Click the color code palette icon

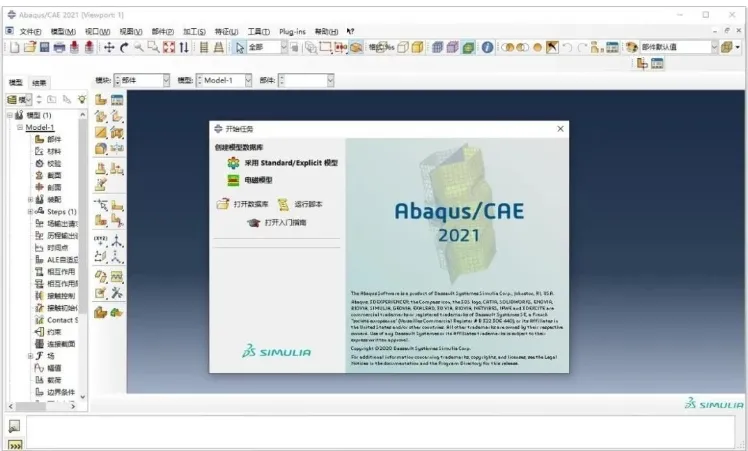pos(632,47)
